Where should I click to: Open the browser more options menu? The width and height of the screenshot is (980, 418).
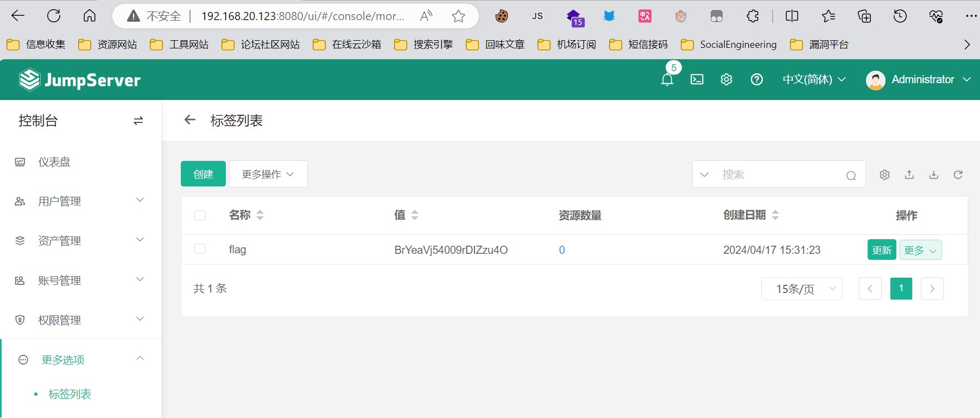pos(971,16)
